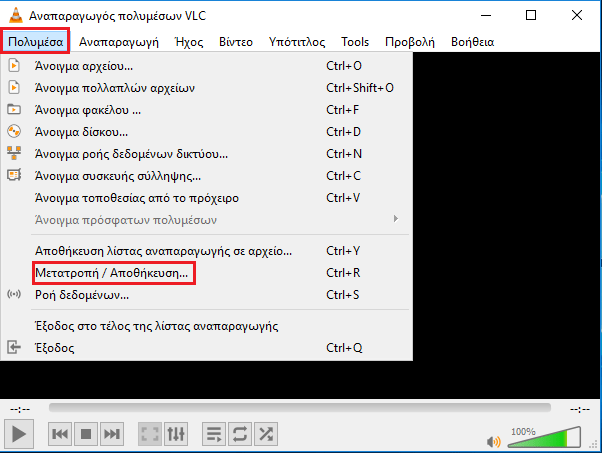This screenshot has width=602, height=453.
Task: Open the Προβολή menu
Action: [410, 41]
